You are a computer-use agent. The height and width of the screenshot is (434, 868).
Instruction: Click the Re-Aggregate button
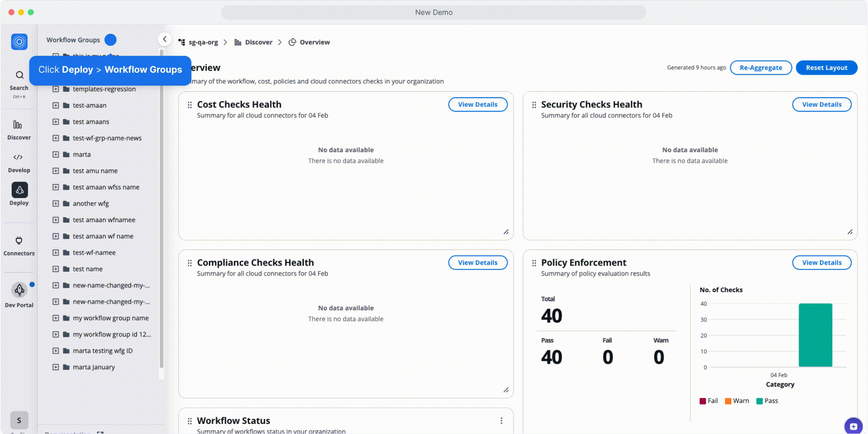[761, 68]
